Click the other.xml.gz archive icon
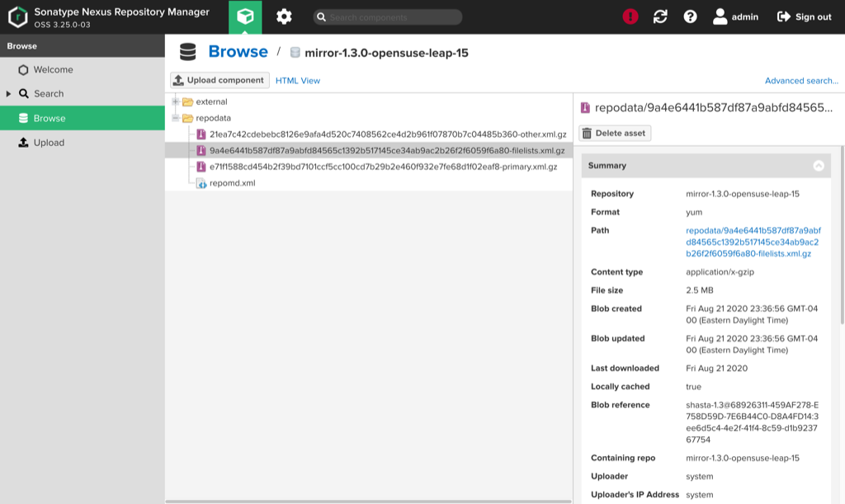The height and width of the screenshot is (504, 845). tap(201, 134)
